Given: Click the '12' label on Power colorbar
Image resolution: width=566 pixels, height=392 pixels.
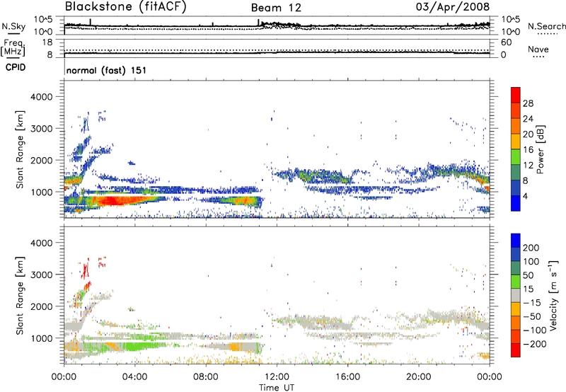Looking at the screenshot, I should pyautogui.click(x=528, y=166).
